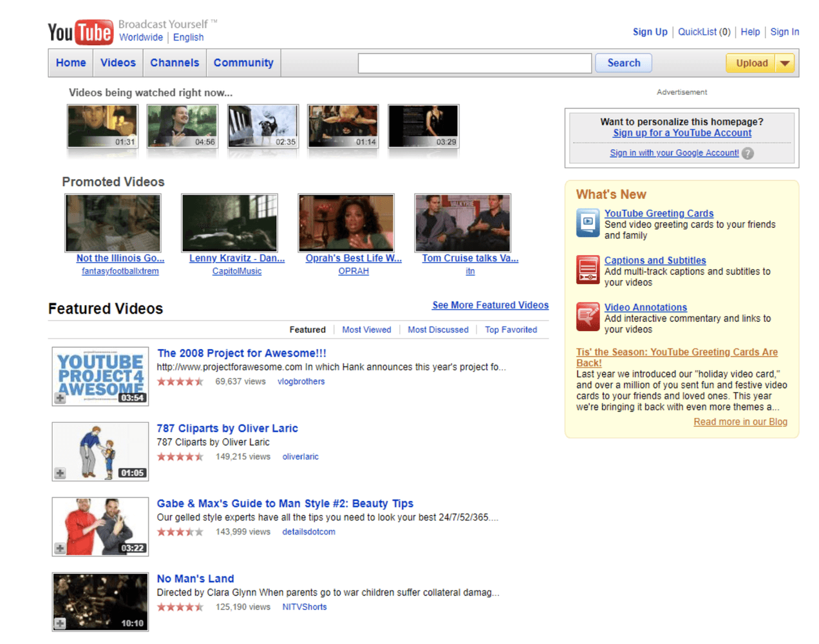Rate The 2008 Project for Awesome stars
Screen dimensions: 819x644
point(180,382)
